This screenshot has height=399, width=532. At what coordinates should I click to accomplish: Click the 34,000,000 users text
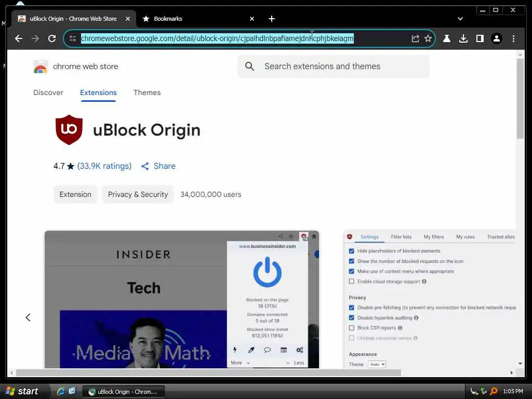(x=211, y=194)
